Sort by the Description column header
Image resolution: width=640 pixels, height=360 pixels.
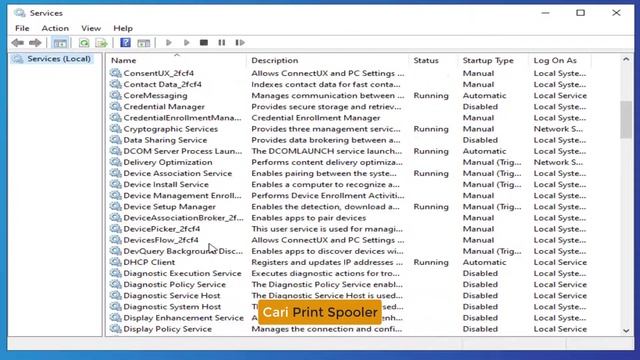coord(327,60)
